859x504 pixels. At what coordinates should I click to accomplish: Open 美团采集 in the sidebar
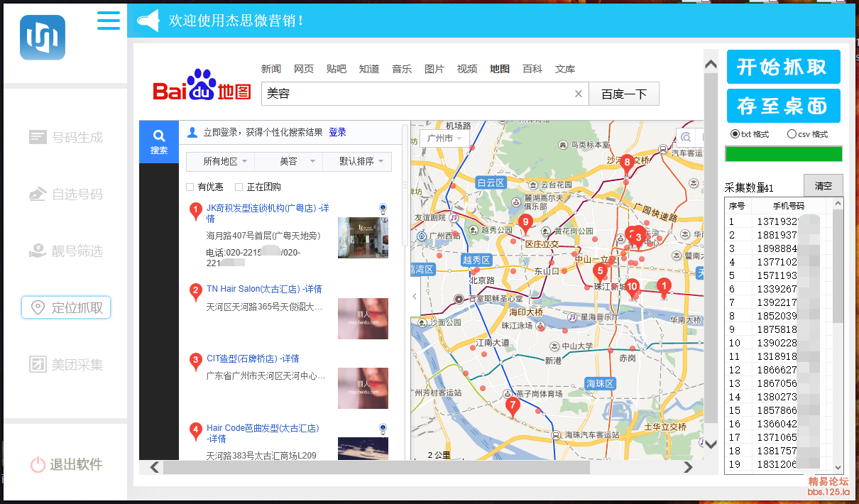(66, 364)
